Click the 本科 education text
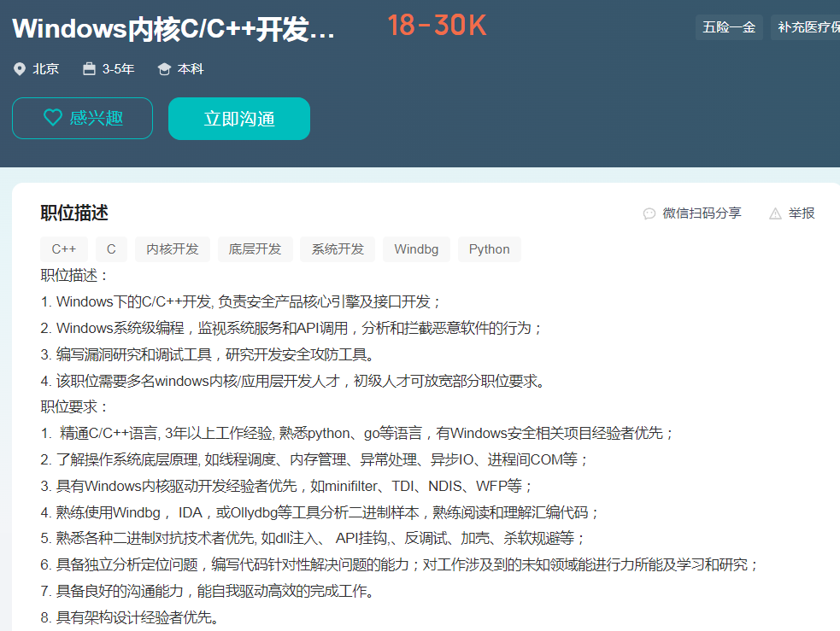Screen dimensions: 840x631 coord(191,69)
